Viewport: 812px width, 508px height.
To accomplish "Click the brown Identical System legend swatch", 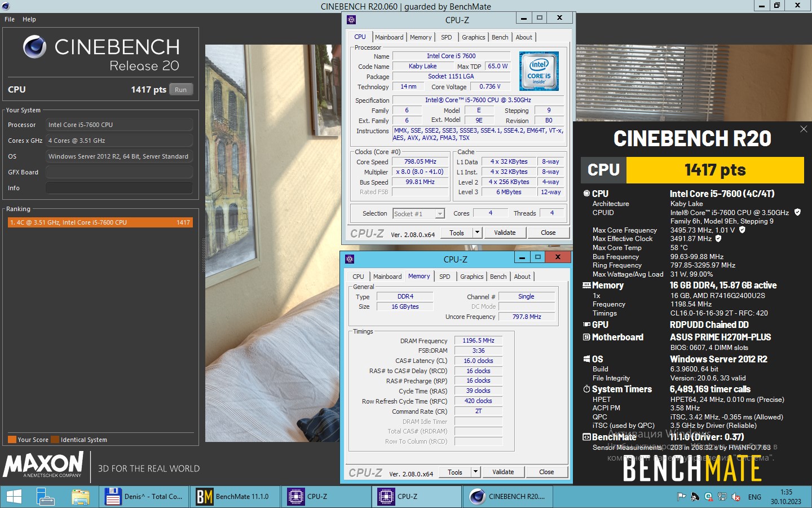I will pyautogui.click(x=55, y=440).
